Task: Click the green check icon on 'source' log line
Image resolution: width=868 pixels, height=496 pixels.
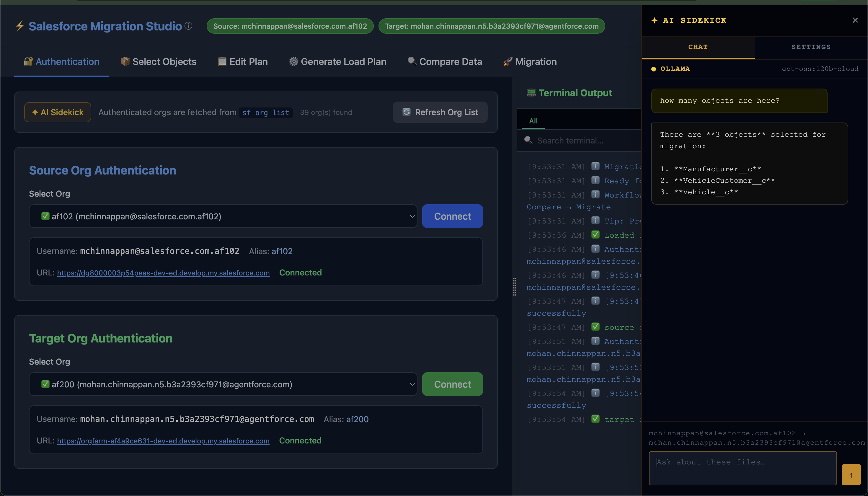Action: pyautogui.click(x=595, y=327)
